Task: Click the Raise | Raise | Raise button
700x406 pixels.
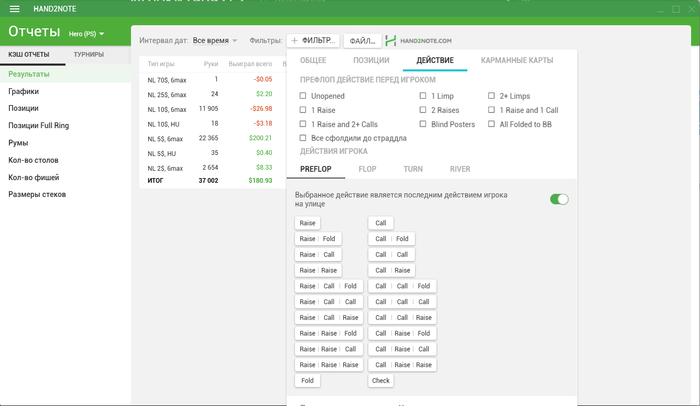Action: pyautogui.click(x=329, y=365)
